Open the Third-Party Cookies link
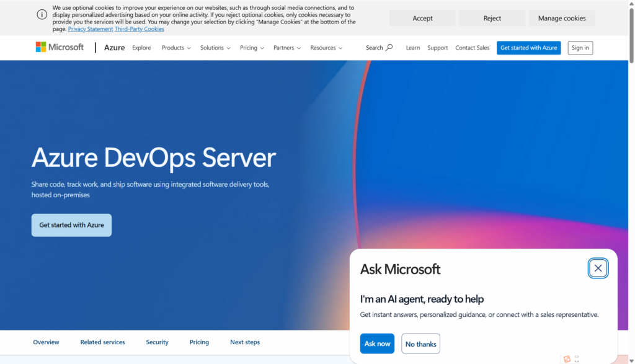 point(140,29)
